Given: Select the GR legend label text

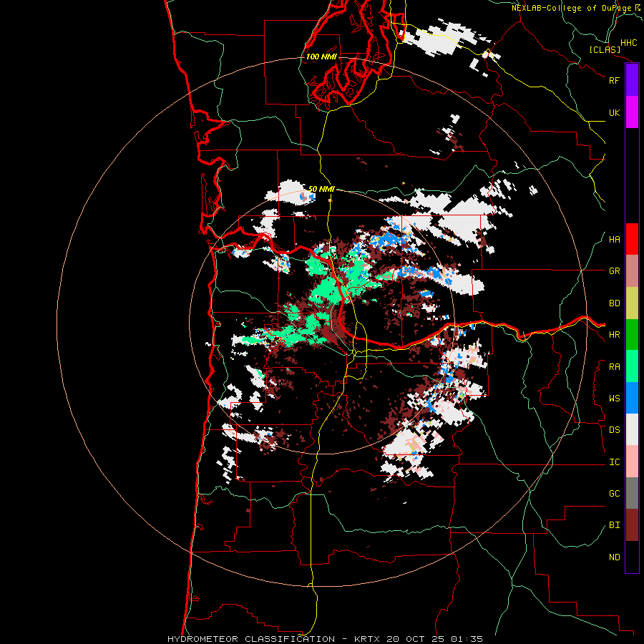Looking at the screenshot, I should tap(614, 271).
